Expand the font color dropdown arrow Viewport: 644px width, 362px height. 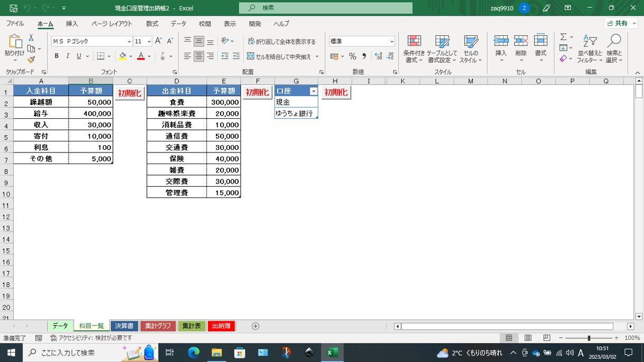click(x=149, y=56)
